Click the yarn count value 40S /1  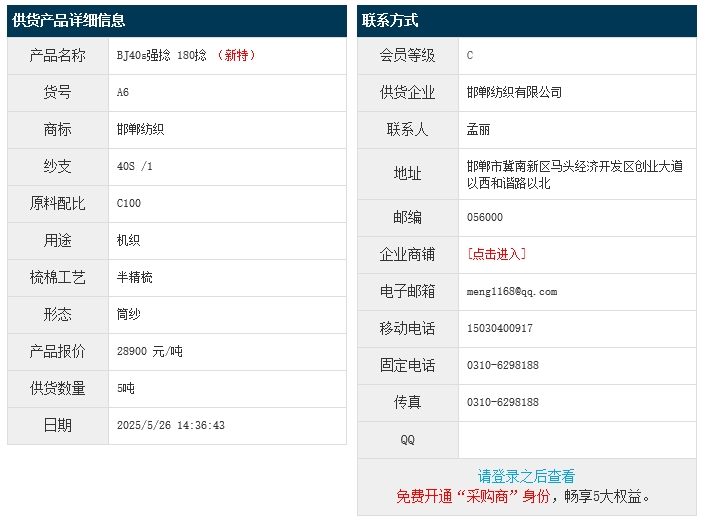point(135,166)
